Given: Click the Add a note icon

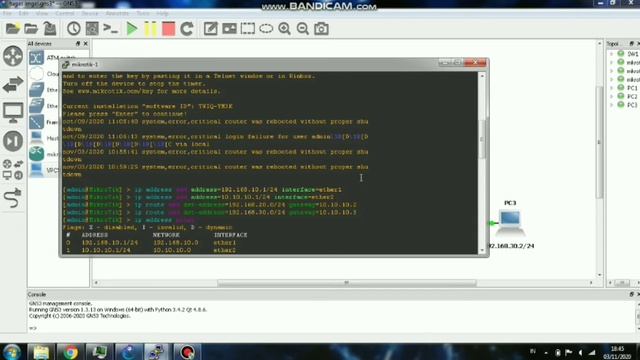Looking at the screenshot, I should [211, 29].
